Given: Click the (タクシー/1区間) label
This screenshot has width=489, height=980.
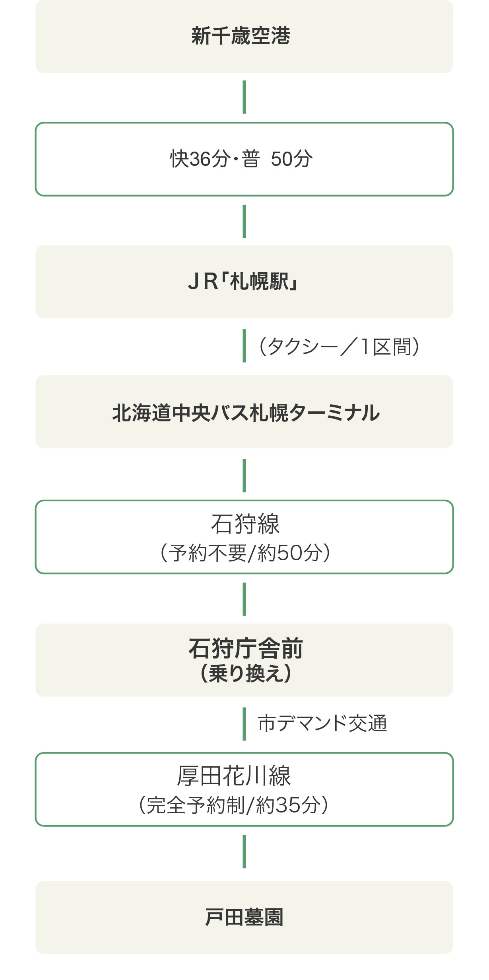Looking at the screenshot, I should [x=339, y=346].
